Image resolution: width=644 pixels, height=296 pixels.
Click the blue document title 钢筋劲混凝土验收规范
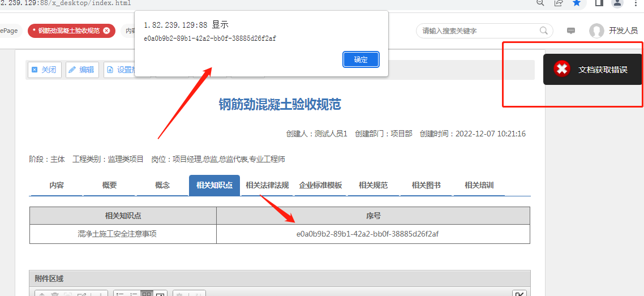click(x=280, y=104)
